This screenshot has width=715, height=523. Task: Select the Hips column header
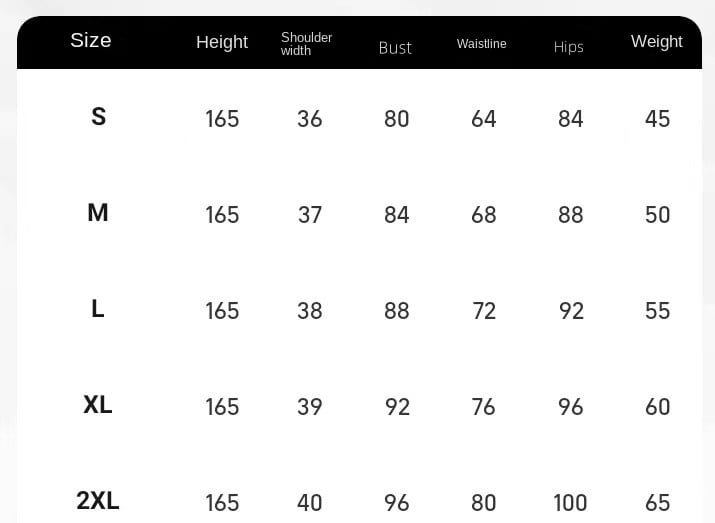(x=569, y=47)
